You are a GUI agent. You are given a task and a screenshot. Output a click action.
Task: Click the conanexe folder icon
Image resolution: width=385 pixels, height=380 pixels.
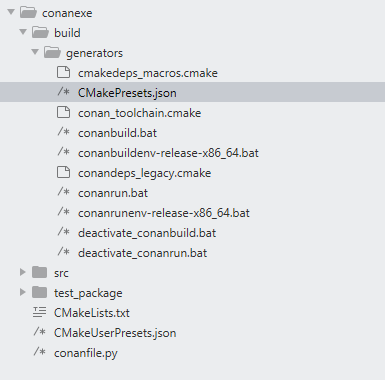click(28, 13)
